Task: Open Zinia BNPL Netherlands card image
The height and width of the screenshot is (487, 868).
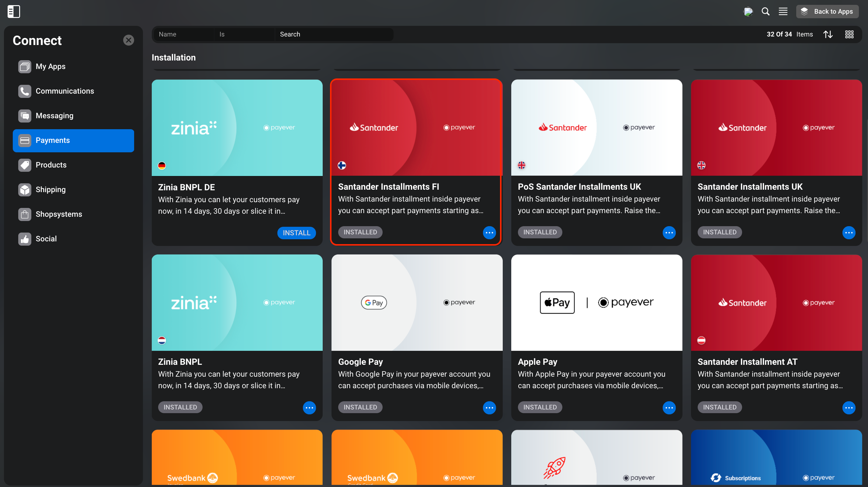Action: coord(237,302)
